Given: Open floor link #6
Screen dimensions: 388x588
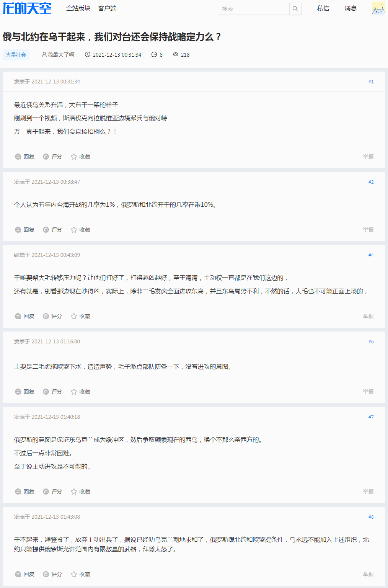Looking at the screenshot, I should (x=371, y=341).
